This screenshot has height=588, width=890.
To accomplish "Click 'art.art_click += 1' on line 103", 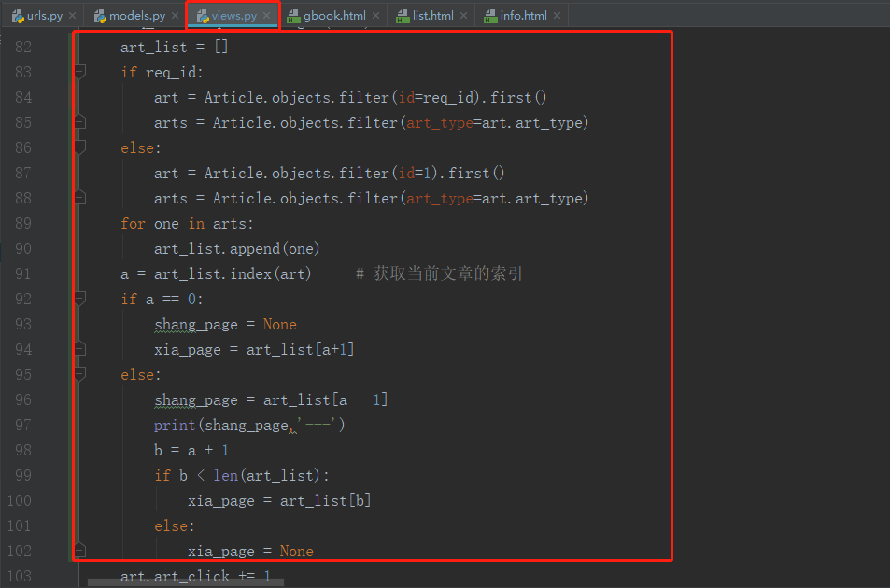I will pyautogui.click(x=195, y=576).
